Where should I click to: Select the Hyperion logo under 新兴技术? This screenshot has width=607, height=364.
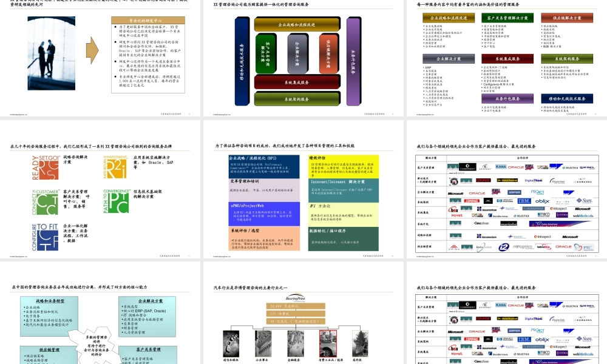click(557, 181)
